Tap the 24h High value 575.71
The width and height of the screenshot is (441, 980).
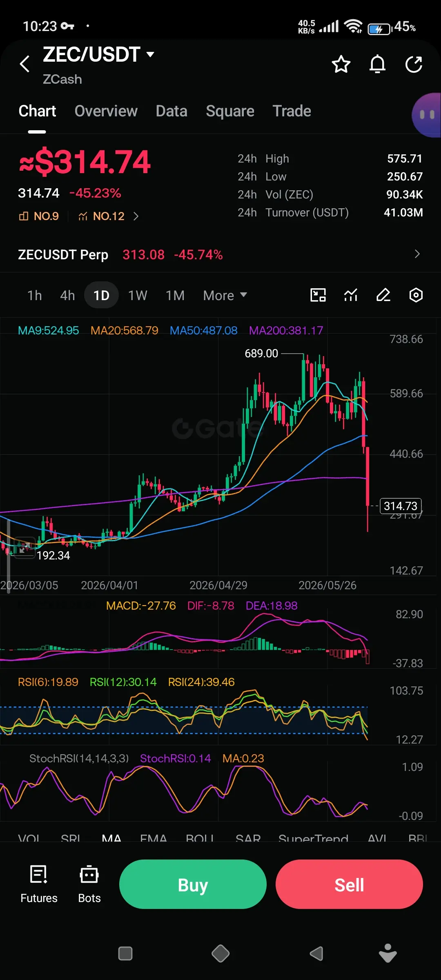click(405, 158)
